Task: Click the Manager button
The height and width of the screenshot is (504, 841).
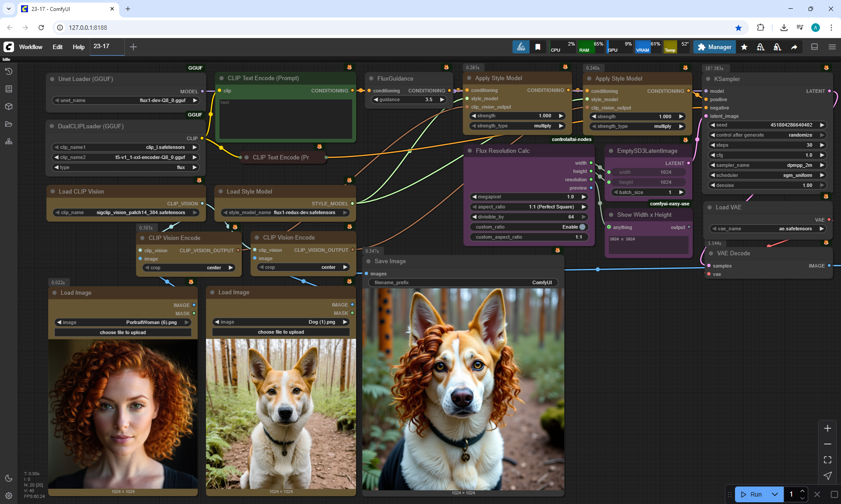Action: tap(714, 47)
